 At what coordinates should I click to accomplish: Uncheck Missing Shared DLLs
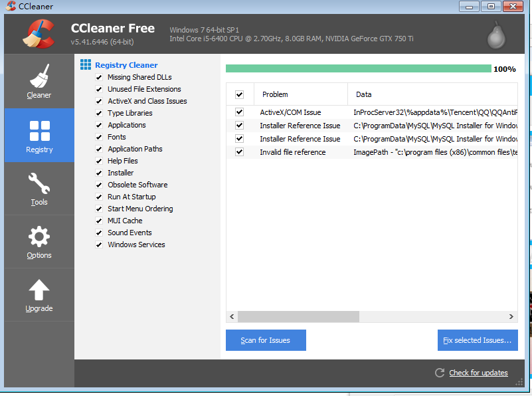99,77
